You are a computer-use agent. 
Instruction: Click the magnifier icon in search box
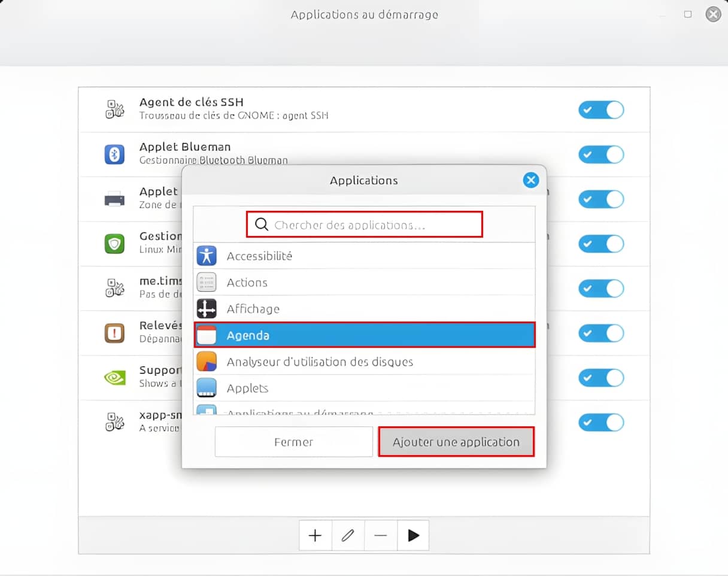point(261,225)
